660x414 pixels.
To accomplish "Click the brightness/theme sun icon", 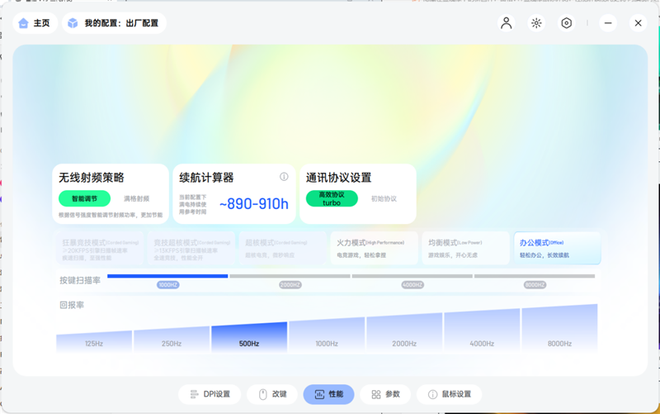I will [536, 23].
